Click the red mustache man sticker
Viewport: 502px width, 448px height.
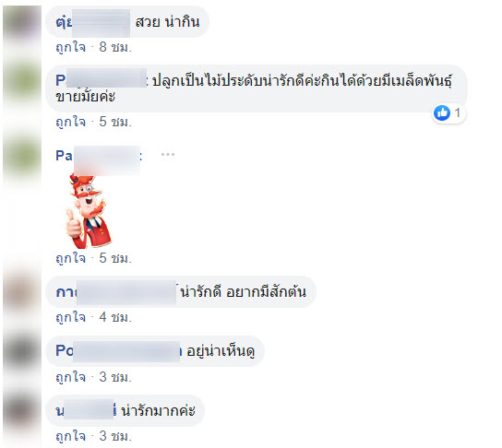tap(89, 212)
